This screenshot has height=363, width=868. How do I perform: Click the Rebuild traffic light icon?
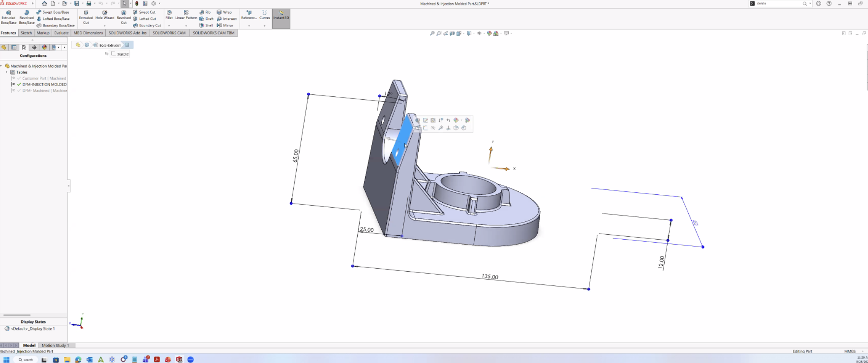coord(137,3)
